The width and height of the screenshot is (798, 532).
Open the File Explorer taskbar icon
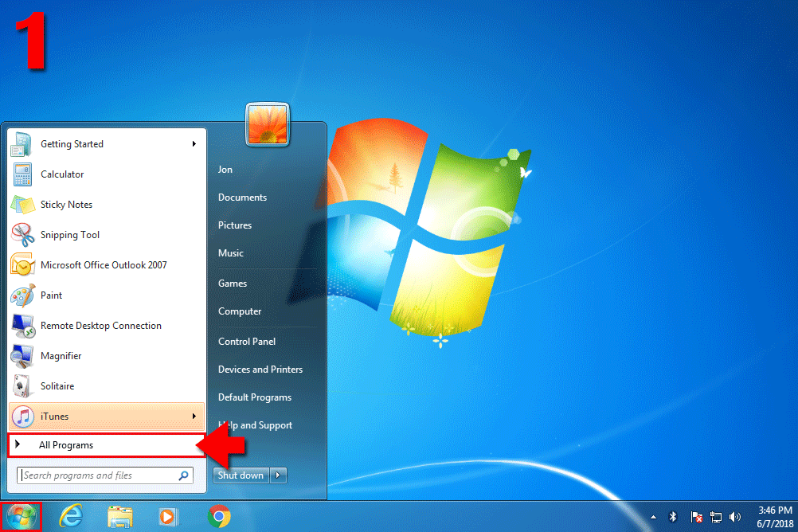[x=120, y=517]
